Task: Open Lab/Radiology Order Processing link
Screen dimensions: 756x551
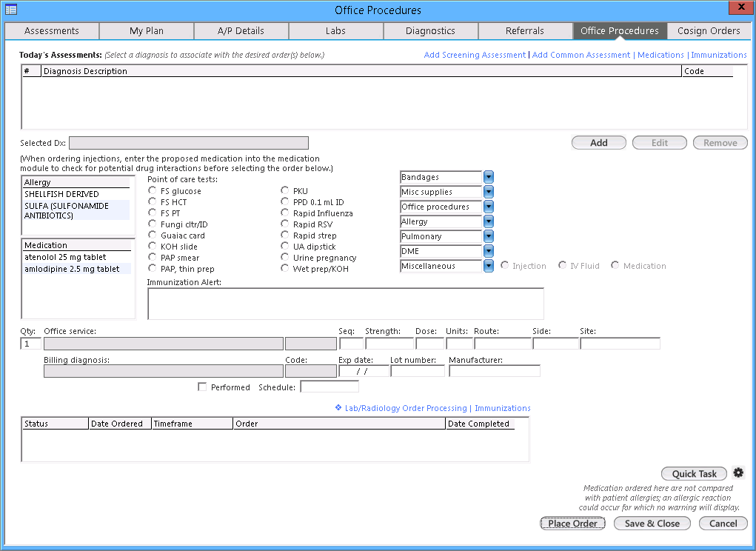Action: (406, 408)
